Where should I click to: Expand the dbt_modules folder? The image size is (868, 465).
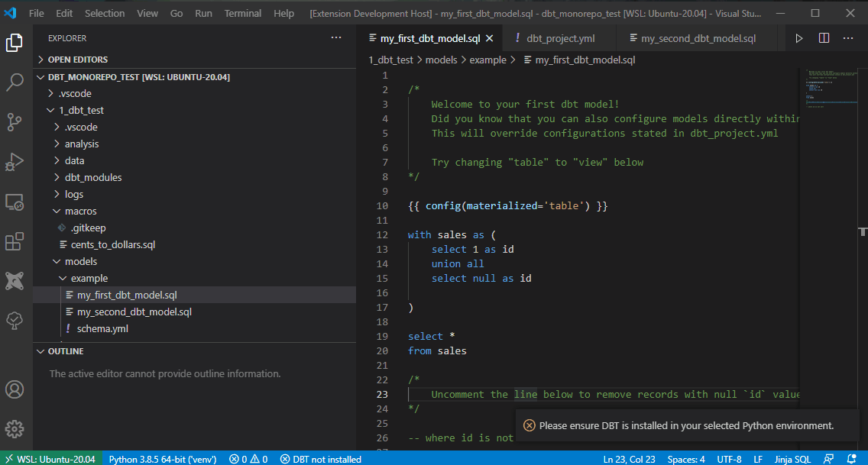[194, 177]
